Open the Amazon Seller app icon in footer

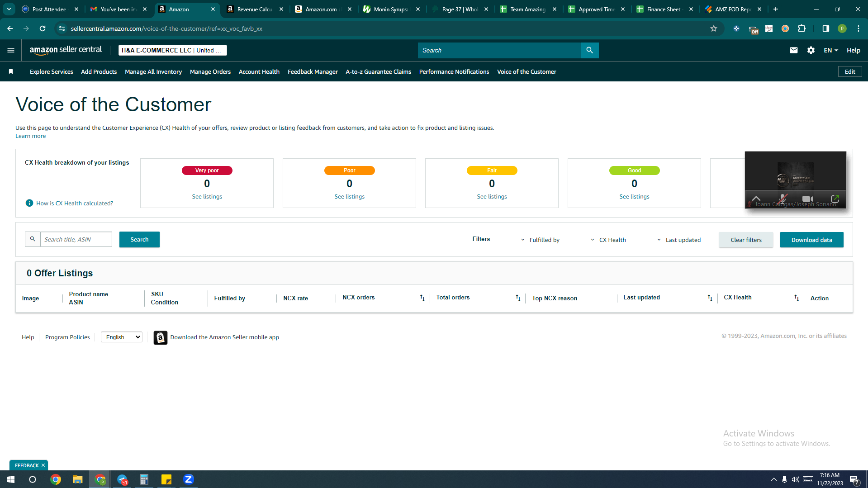point(160,337)
